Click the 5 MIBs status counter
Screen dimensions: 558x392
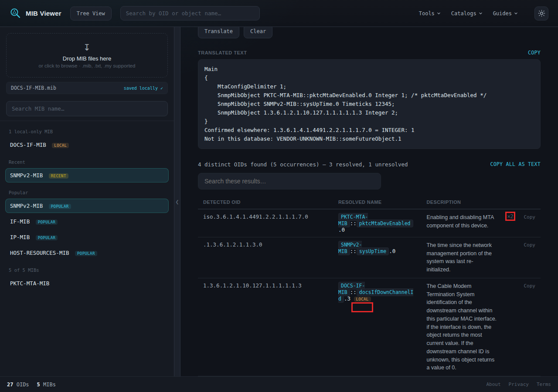(x=46, y=385)
